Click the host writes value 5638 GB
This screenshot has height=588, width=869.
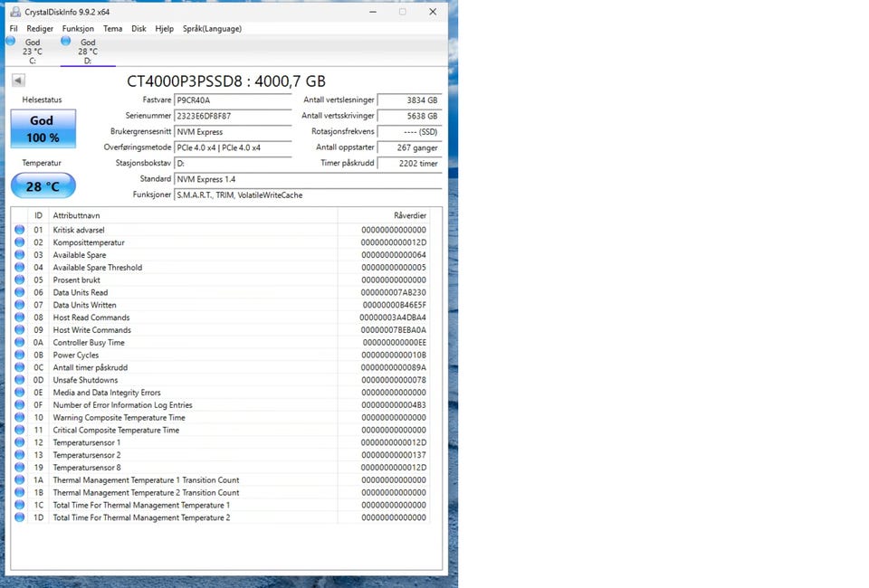tap(409, 116)
